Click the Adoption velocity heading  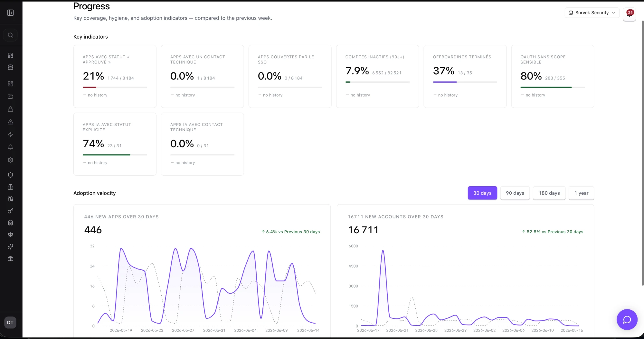pos(94,193)
